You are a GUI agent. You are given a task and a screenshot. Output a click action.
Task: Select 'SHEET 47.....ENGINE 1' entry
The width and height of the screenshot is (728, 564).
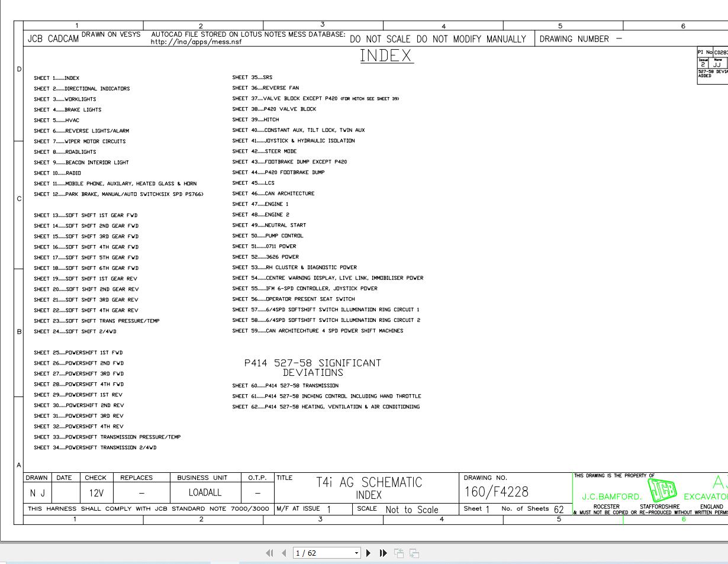tap(260, 204)
